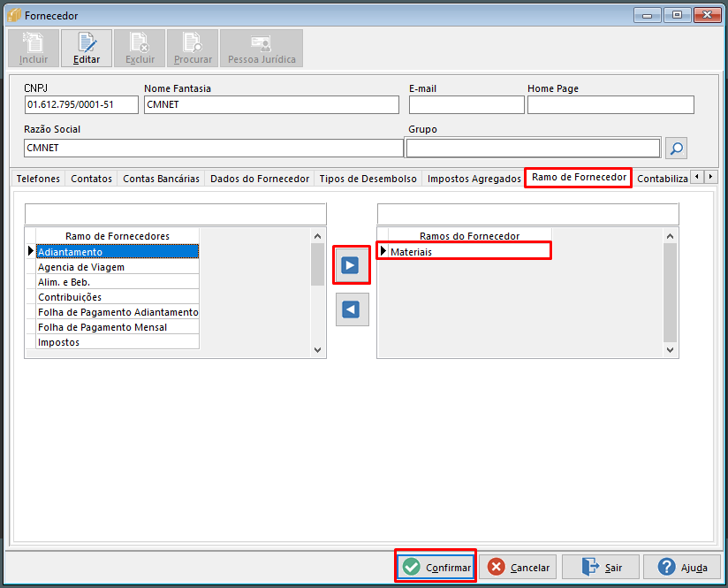The width and height of the screenshot is (728, 588).
Task: Select Folha de Pagamento Adiantamento row
Action: (x=118, y=312)
